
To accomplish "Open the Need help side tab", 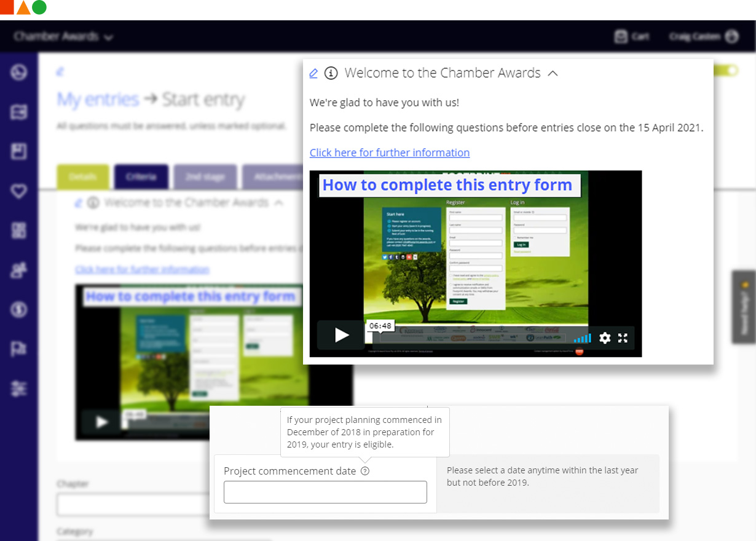I will coord(744,306).
